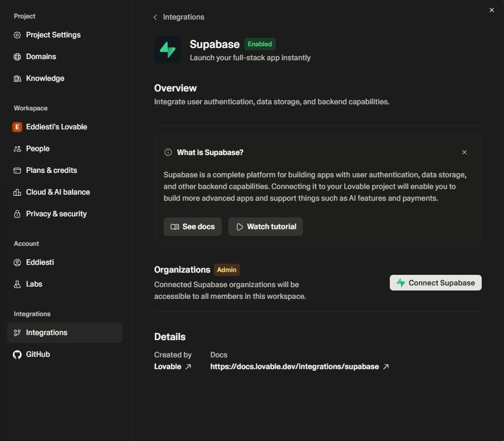Dismiss the What is Supabase info card
The width and height of the screenshot is (504, 441).
[464, 152]
